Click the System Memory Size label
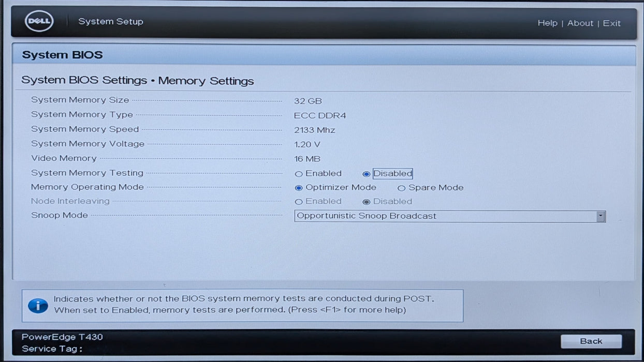644x362 pixels. [80, 100]
